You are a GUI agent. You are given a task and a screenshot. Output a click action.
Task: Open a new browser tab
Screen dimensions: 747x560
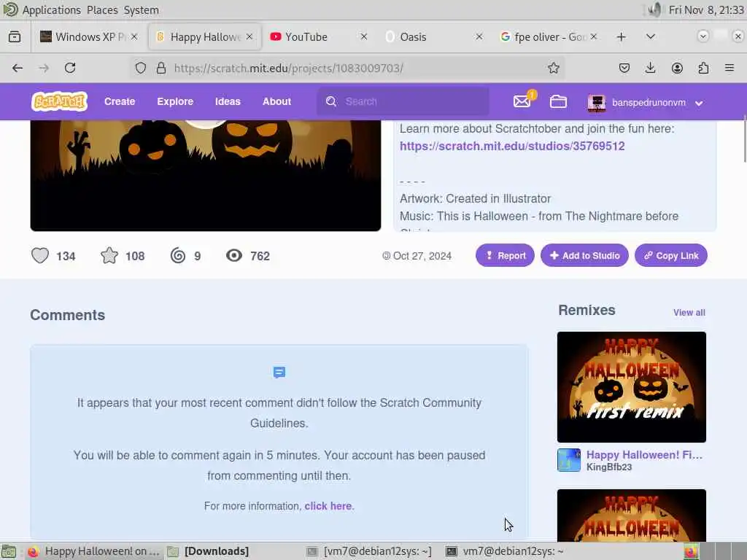[622, 36]
